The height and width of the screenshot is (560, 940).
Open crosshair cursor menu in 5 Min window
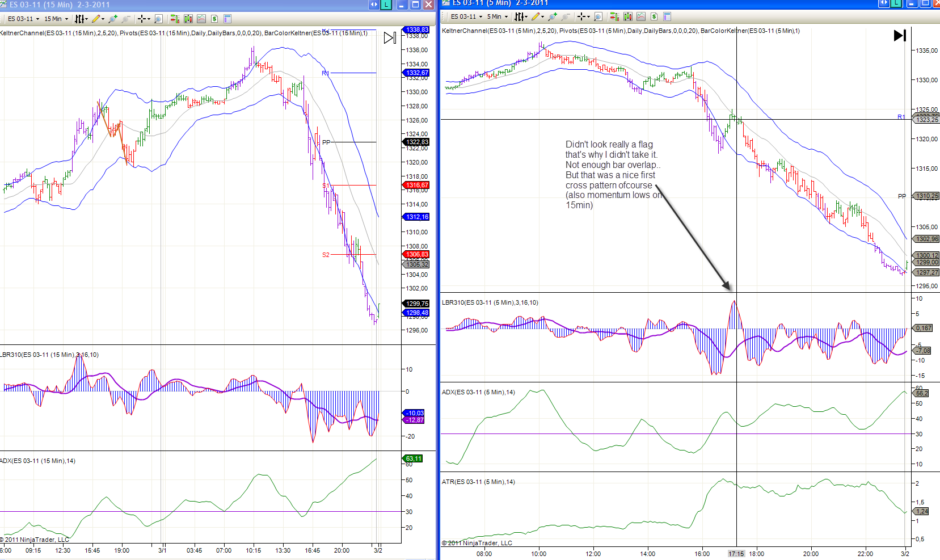pos(583,16)
